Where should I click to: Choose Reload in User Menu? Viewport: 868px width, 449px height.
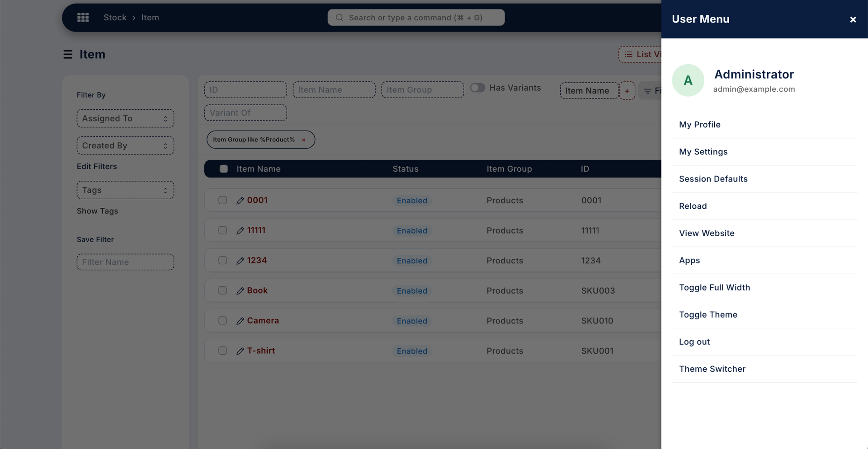pyautogui.click(x=764, y=206)
